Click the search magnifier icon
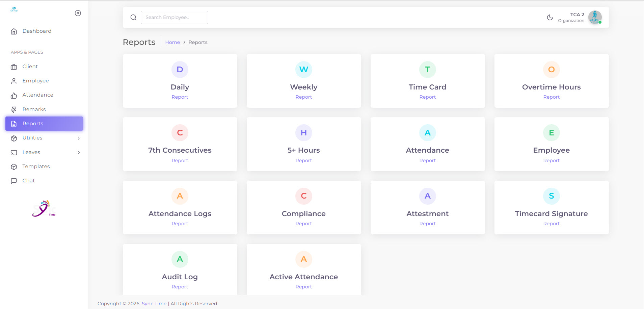This screenshot has height=309, width=644. 133,18
